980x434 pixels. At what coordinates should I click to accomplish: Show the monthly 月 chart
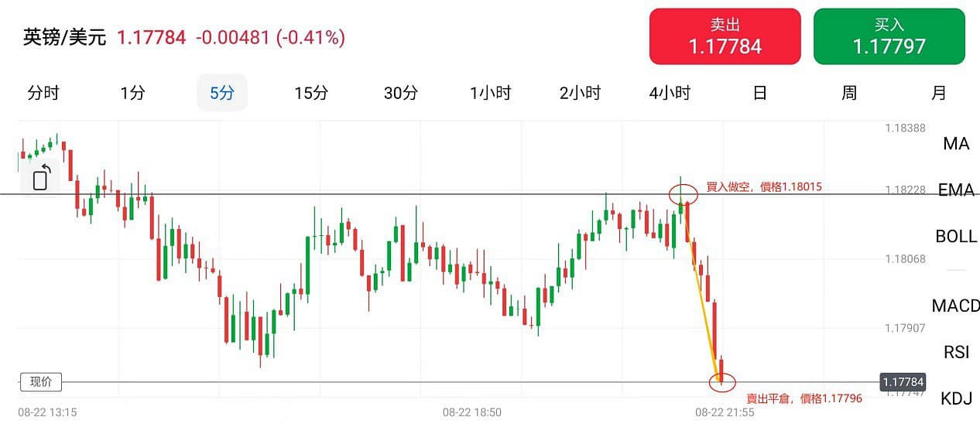pyautogui.click(x=939, y=94)
